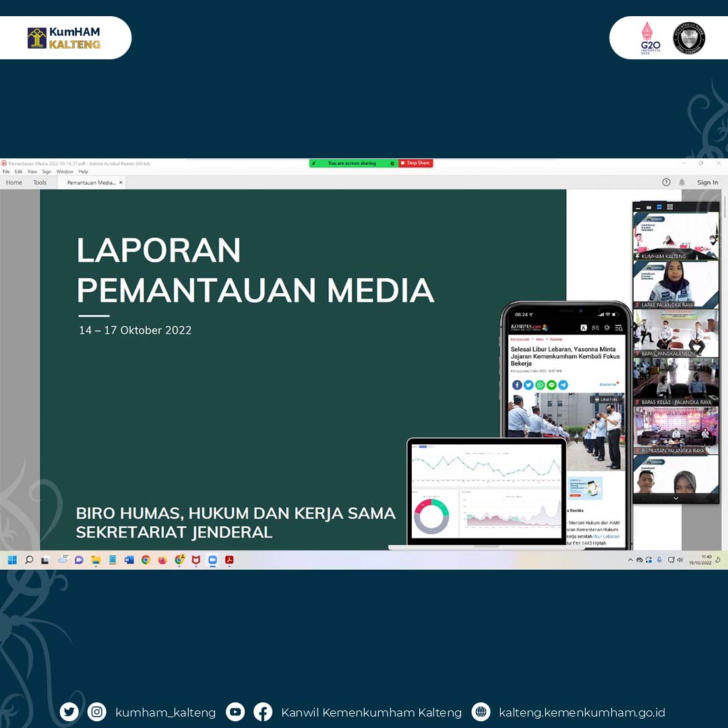Viewport: 728px width, 728px height.
Task: Open Microsoft Word from the taskbar
Action: click(x=129, y=559)
